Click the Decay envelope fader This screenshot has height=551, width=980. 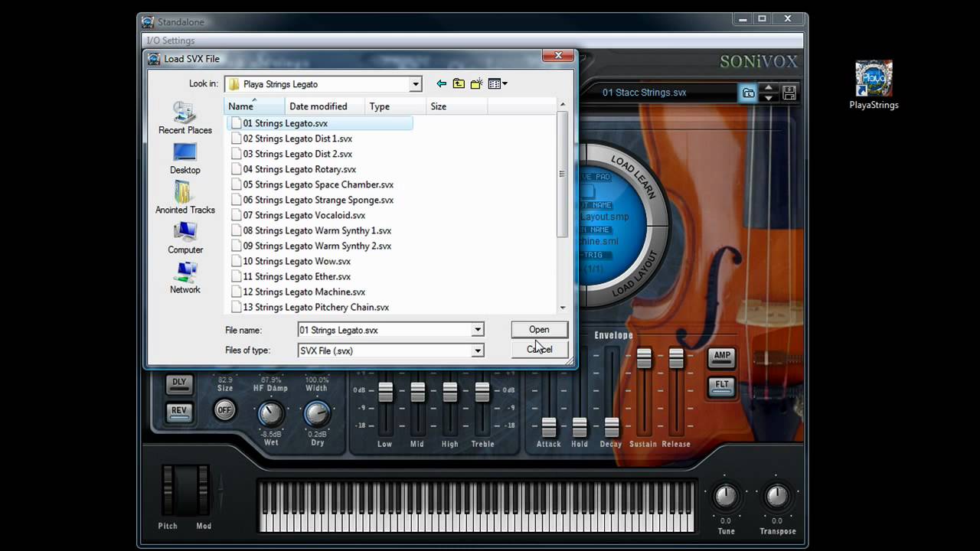pos(611,427)
